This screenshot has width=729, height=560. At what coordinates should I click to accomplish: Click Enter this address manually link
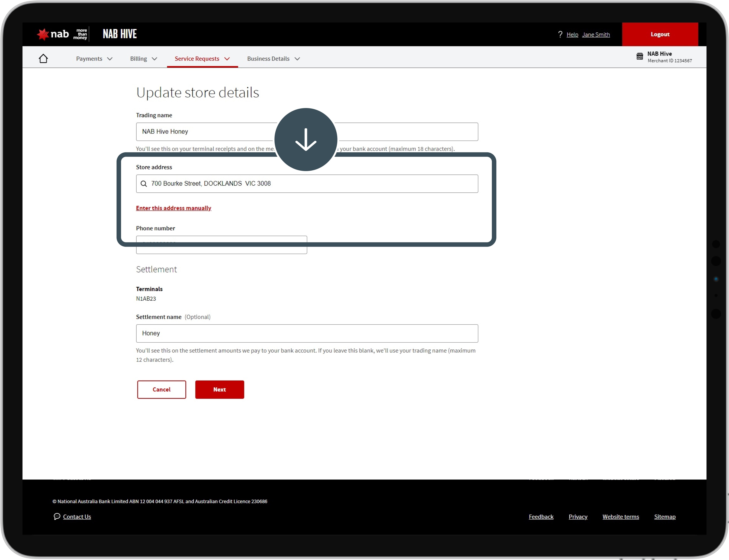click(x=173, y=208)
